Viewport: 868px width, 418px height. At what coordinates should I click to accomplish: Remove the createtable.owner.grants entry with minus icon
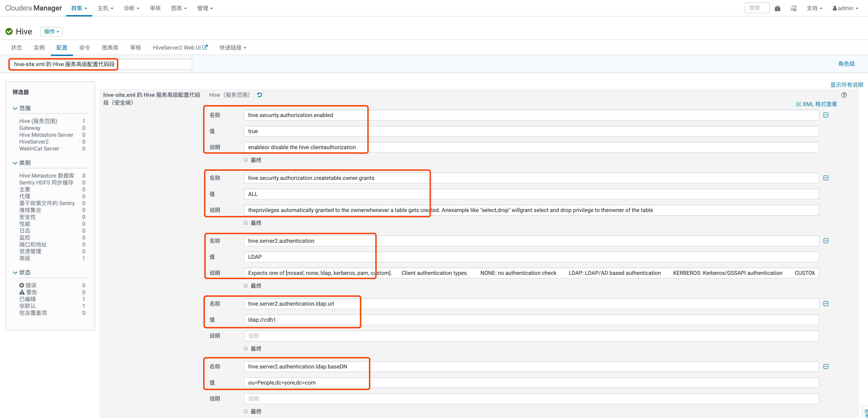click(x=826, y=178)
